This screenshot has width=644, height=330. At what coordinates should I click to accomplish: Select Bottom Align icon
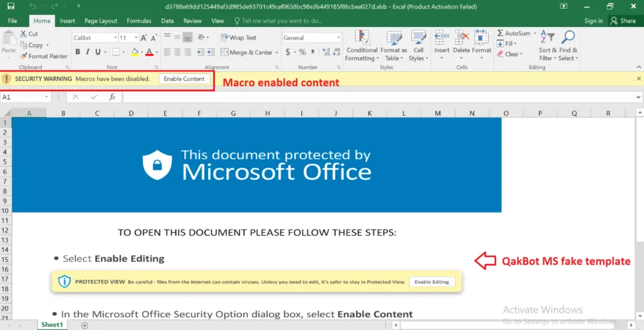point(187,37)
